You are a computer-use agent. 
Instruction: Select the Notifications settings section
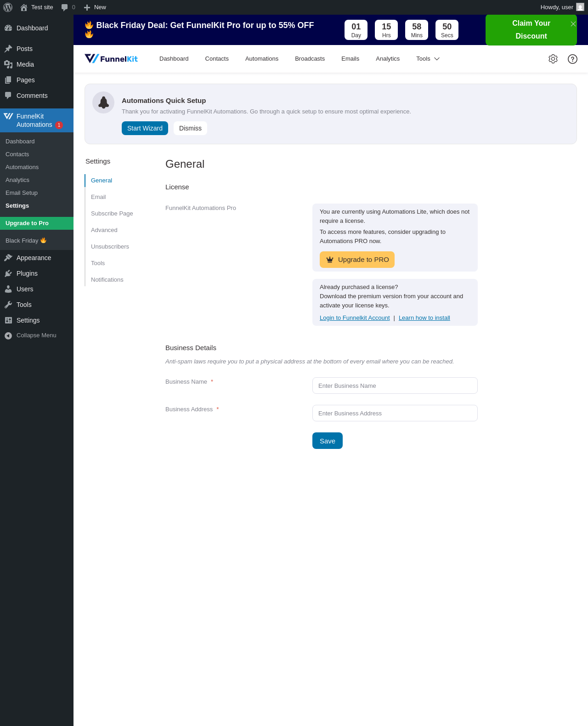(107, 280)
